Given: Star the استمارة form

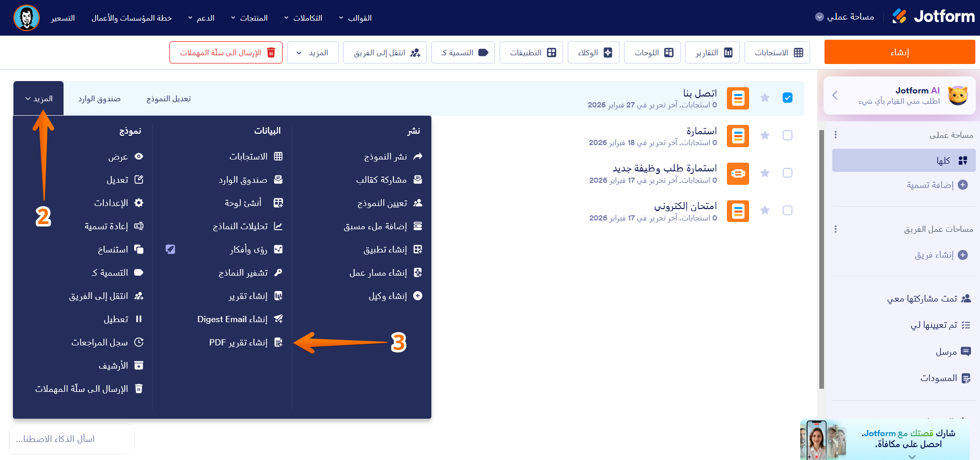Looking at the screenshot, I should coord(765,135).
